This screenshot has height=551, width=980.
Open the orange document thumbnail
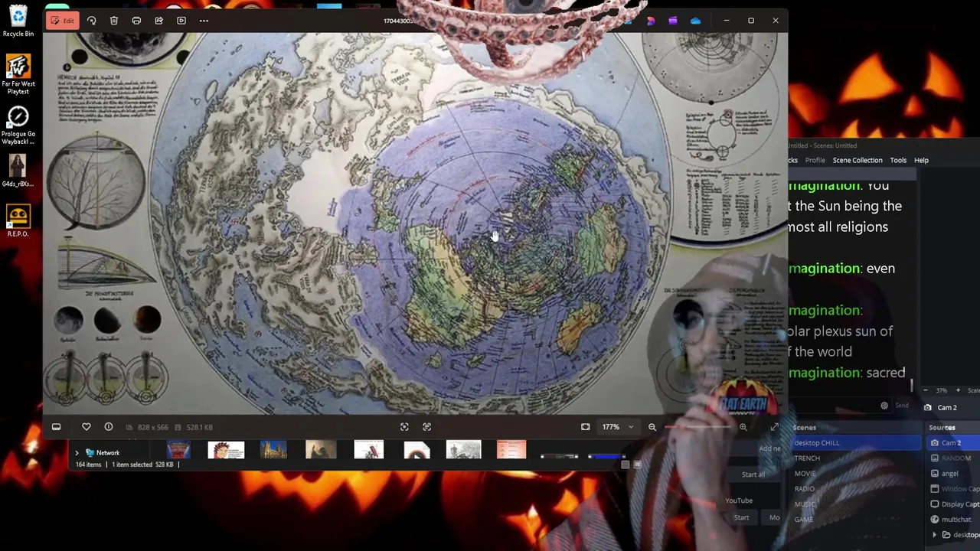tap(511, 450)
